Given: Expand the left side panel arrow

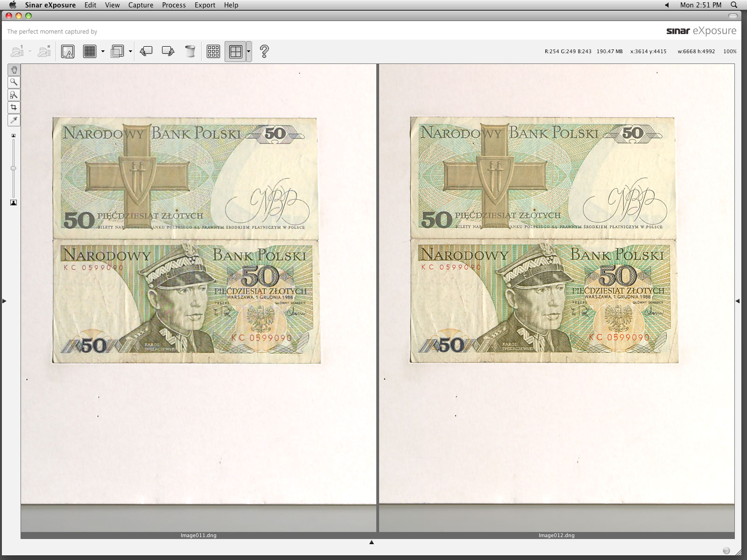Looking at the screenshot, I should click(4, 301).
